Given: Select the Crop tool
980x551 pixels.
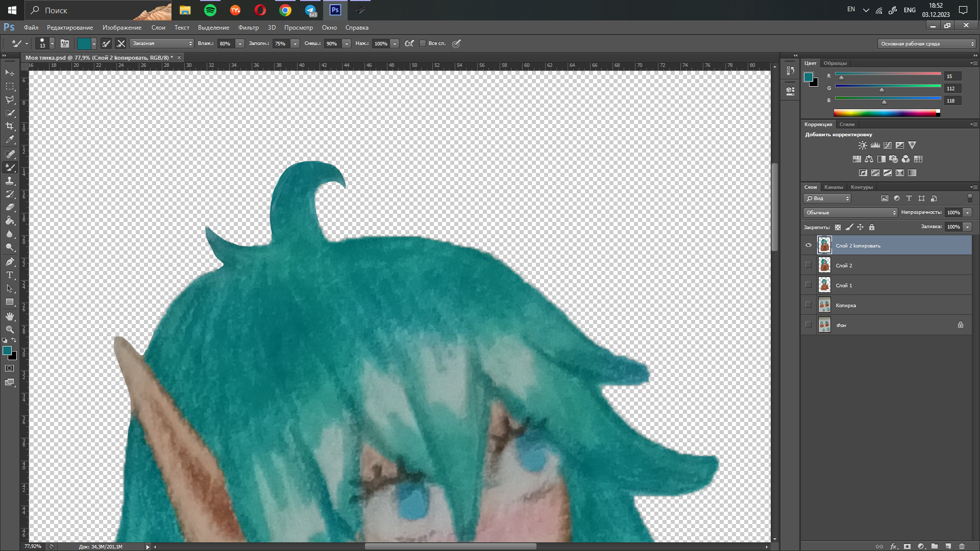Looking at the screenshot, I should [10, 126].
